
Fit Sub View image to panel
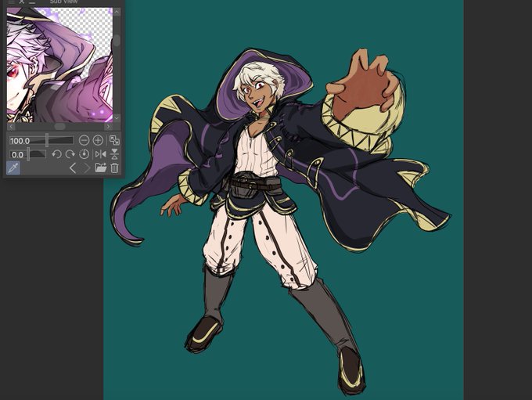point(114,140)
